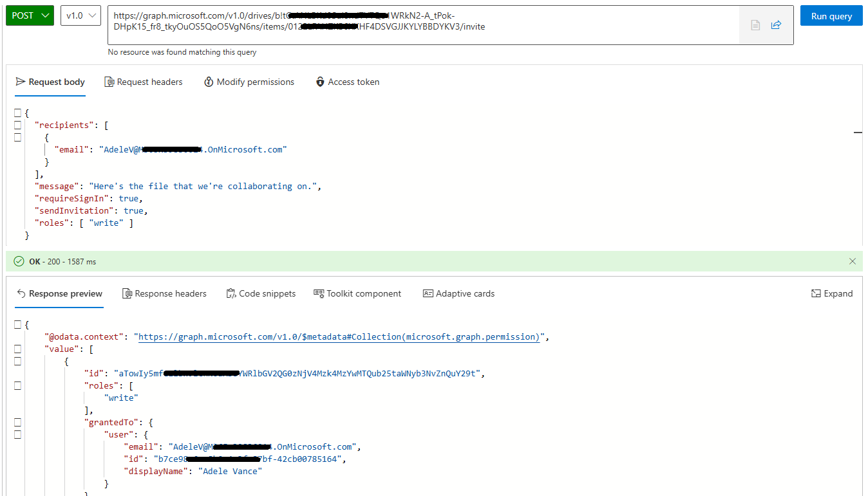
Task: Dismiss the OK 200 status banner
Action: (x=853, y=261)
